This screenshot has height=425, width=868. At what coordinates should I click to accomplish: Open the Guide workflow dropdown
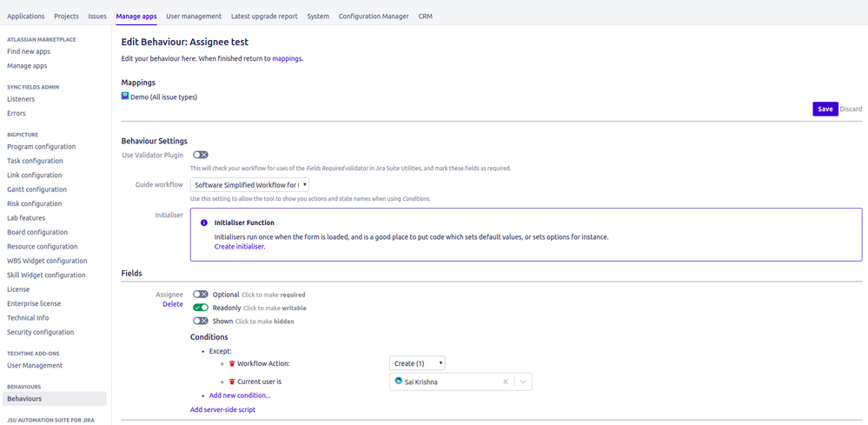pyautogui.click(x=249, y=185)
